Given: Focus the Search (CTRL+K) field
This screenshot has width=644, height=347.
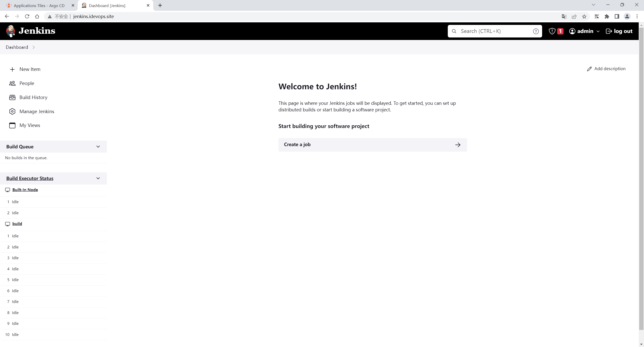Looking at the screenshot, I should point(495,31).
